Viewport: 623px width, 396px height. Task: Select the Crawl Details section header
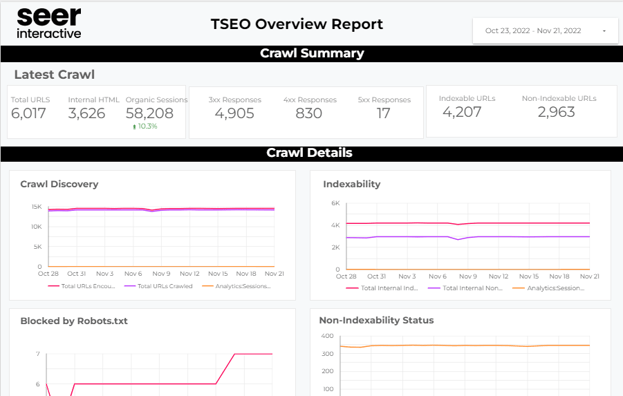coord(312,153)
